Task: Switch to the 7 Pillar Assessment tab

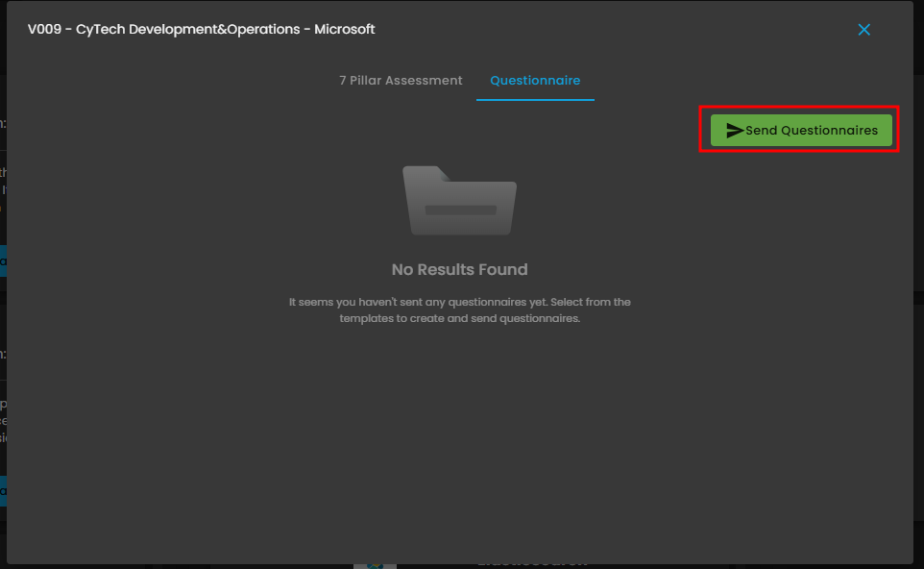Action: click(401, 81)
